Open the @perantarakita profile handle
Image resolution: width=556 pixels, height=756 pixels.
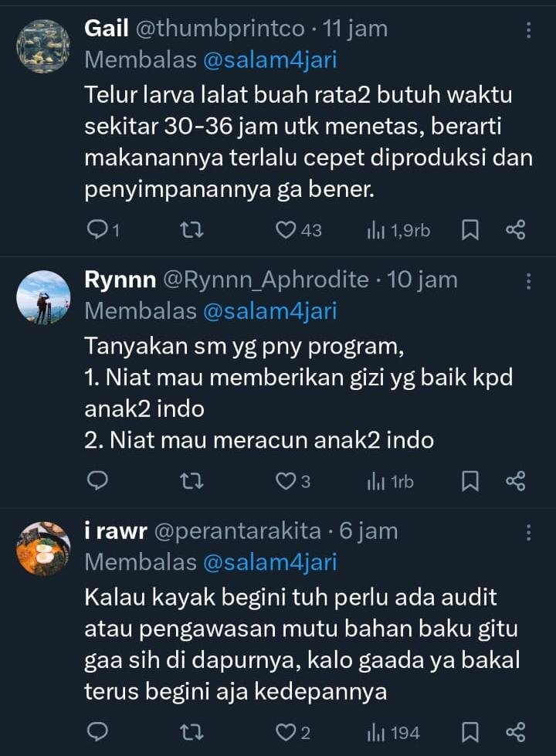coord(238,531)
